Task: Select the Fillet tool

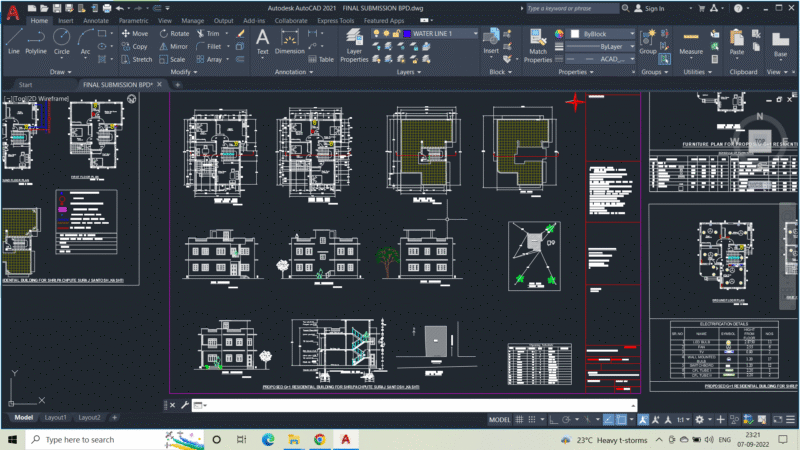Action: click(209, 46)
